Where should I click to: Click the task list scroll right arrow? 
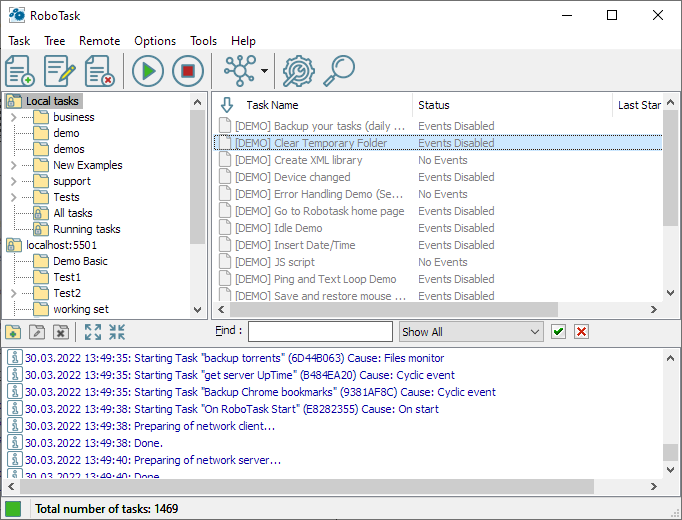tap(654, 310)
